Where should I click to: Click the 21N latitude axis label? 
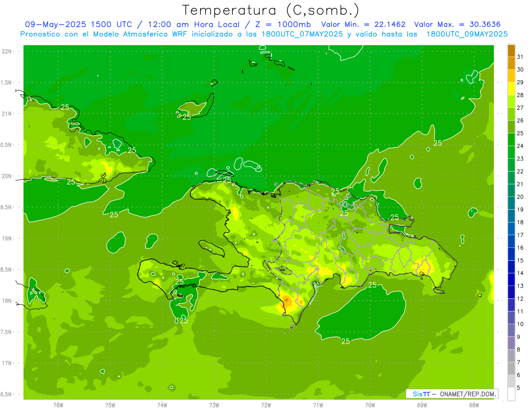[x=7, y=114]
